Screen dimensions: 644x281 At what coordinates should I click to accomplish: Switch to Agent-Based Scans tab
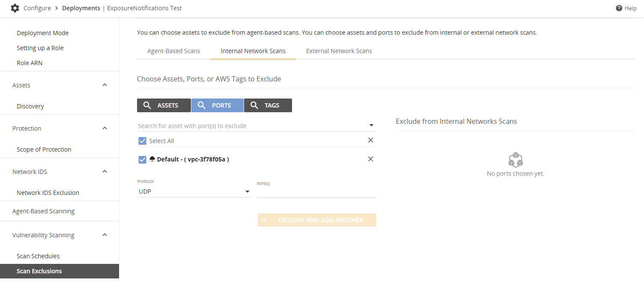pos(174,51)
